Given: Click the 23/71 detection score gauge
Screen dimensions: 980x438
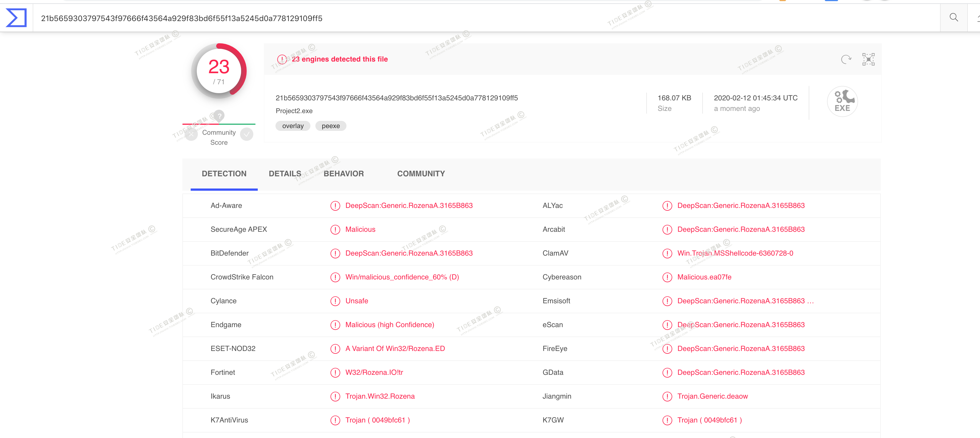Looking at the screenshot, I should (219, 71).
